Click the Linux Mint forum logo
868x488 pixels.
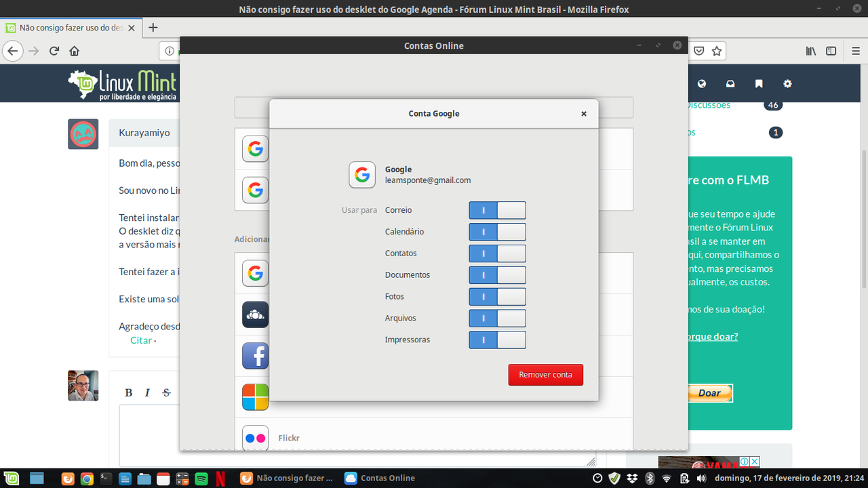122,84
